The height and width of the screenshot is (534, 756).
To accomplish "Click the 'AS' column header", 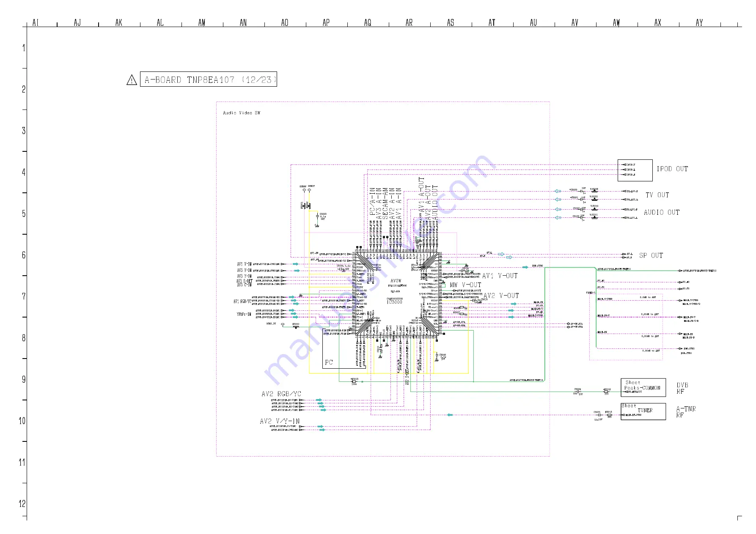I will tap(451, 22).
